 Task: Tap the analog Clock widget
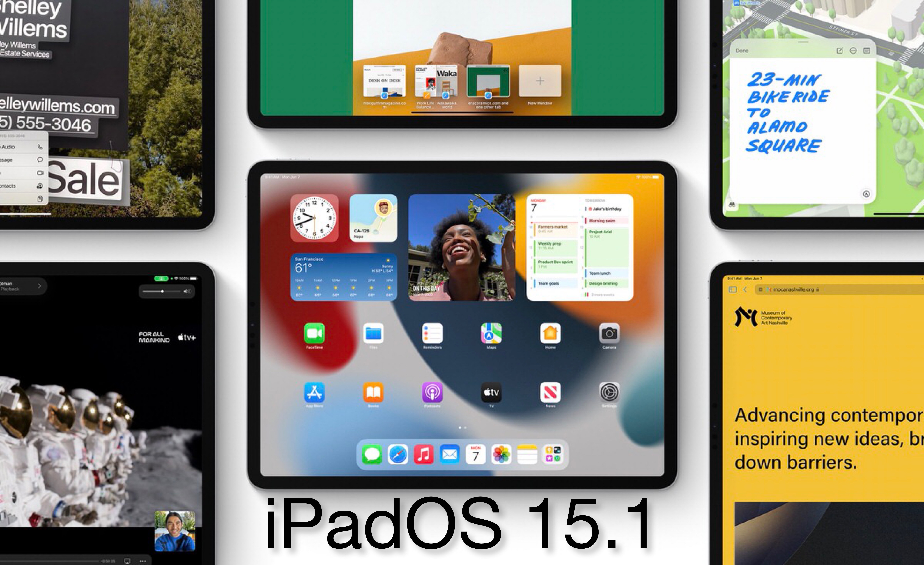pyautogui.click(x=314, y=218)
